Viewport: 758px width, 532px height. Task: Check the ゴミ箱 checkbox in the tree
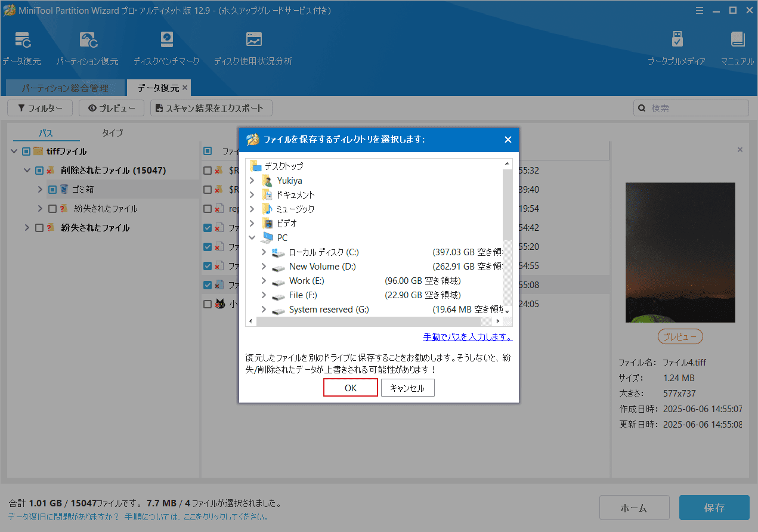51,189
